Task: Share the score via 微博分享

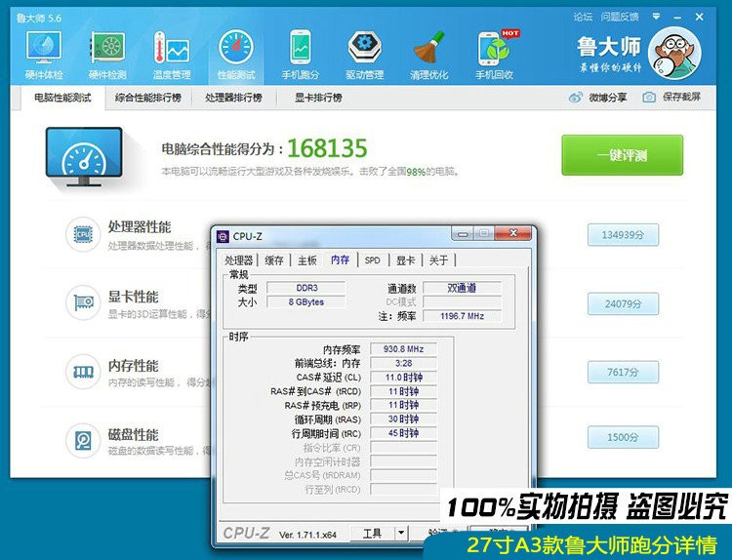Action: click(576, 98)
